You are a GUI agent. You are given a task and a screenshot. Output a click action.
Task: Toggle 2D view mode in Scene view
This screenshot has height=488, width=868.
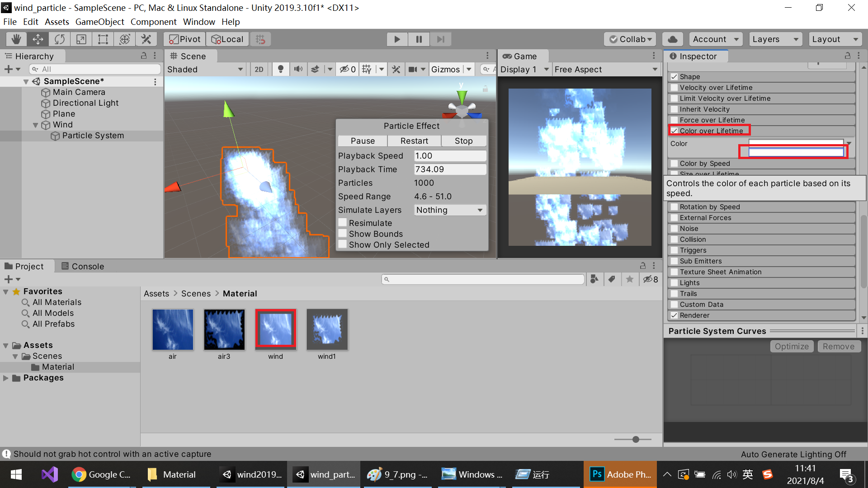coord(259,69)
